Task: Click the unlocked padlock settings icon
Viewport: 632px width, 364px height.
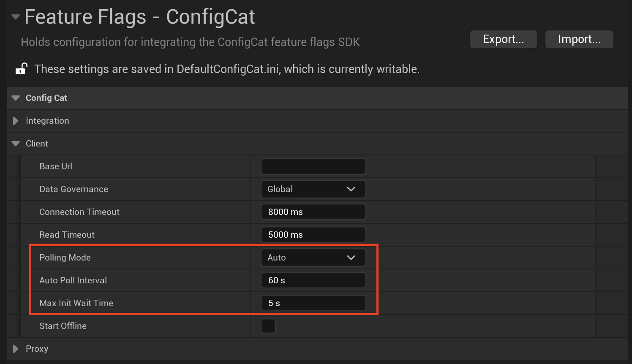Action: pos(21,68)
